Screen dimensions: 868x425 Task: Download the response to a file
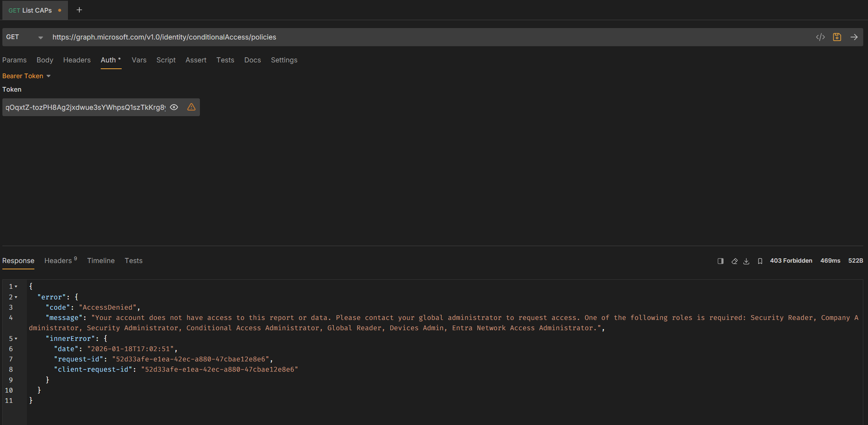[746, 261]
